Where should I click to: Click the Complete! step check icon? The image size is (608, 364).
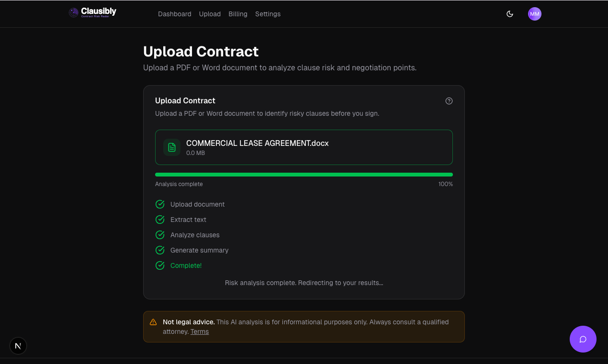click(x=160, y=265)
